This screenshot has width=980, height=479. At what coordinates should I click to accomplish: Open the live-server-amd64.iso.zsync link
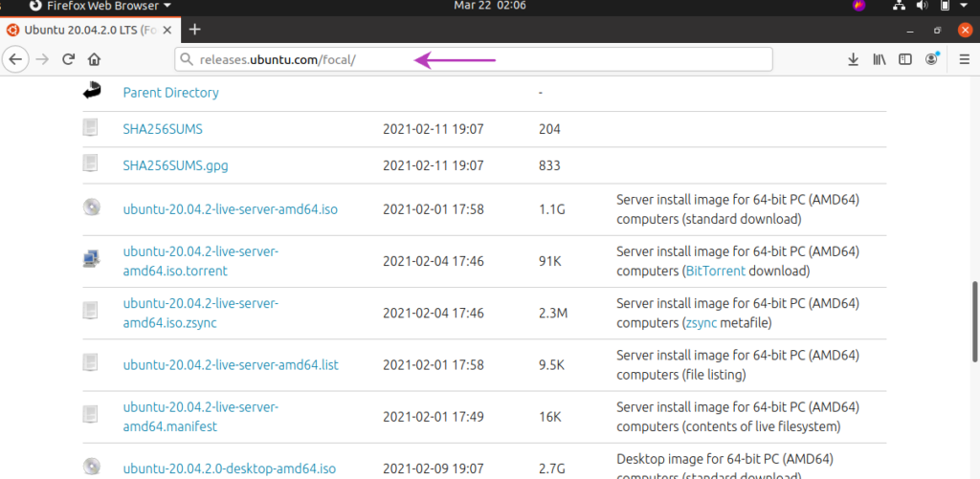[x=201, y=313]
